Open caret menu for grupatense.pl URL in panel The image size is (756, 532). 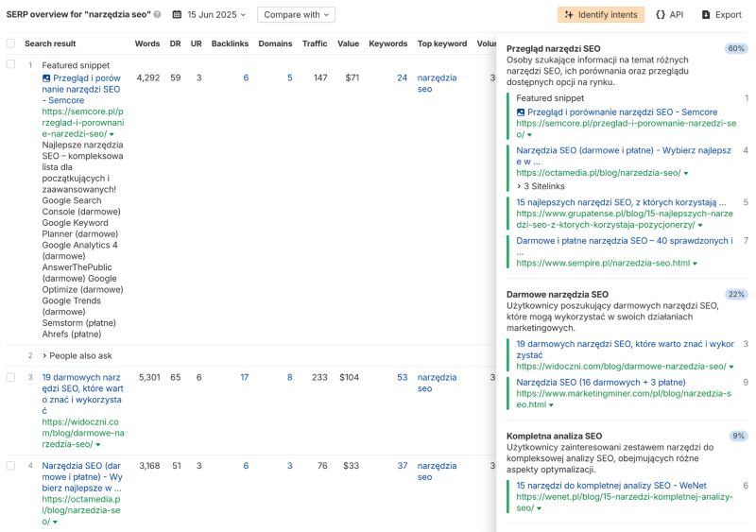(700, 225)
